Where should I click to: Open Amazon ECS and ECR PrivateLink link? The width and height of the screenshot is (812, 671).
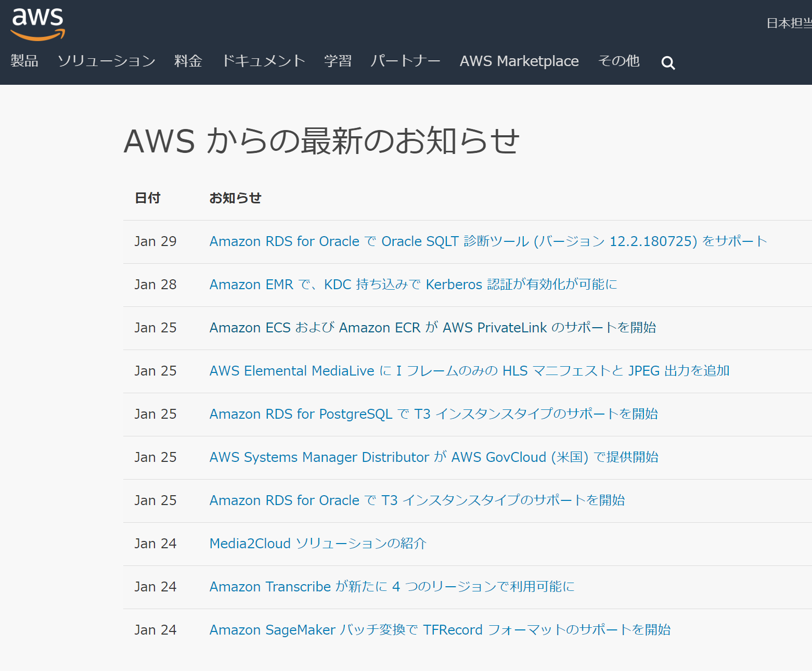pos(432,328)
